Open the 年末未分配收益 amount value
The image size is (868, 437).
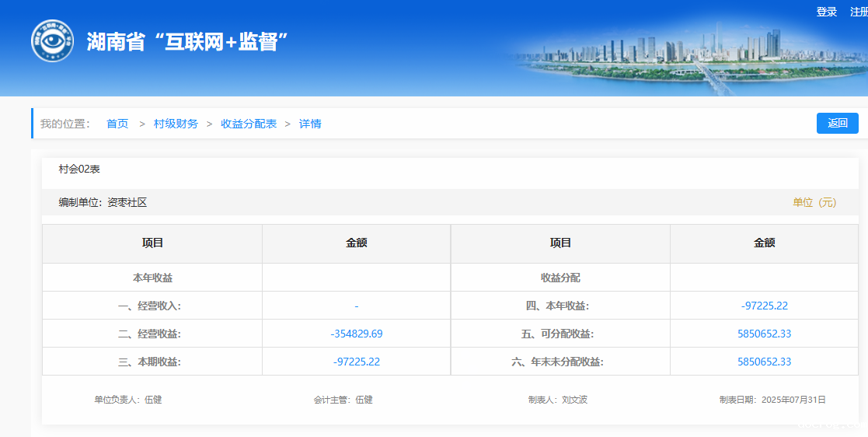[764, 362]
